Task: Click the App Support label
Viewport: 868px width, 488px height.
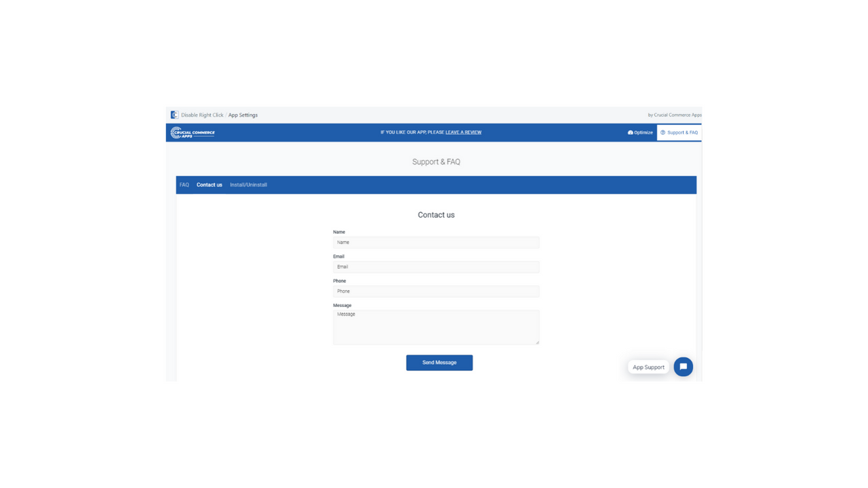Action: pos(648,367)
